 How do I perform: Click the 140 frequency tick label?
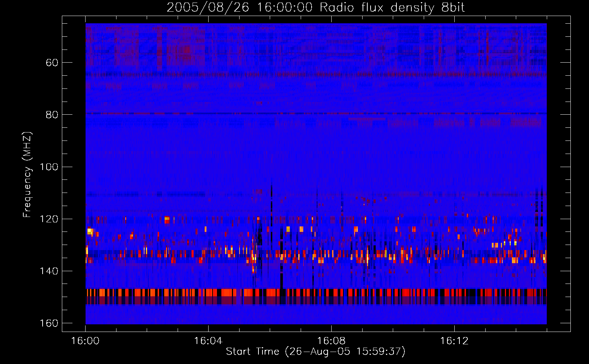pos(48,271)
